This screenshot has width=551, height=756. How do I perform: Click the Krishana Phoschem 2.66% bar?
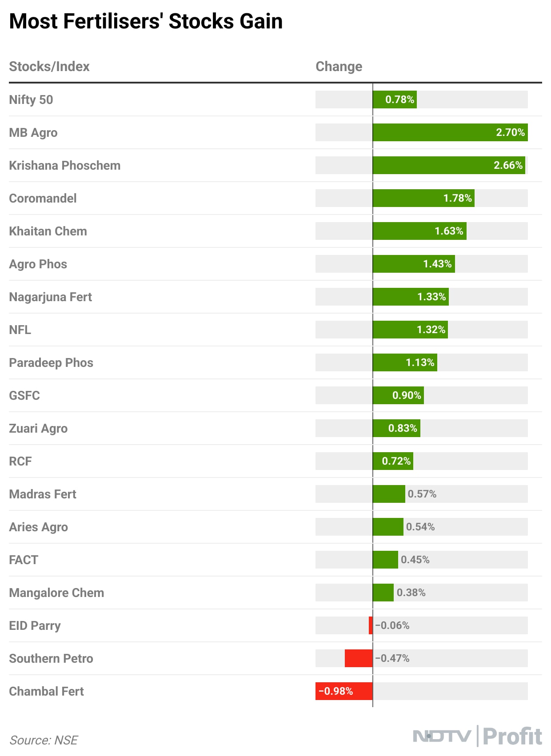point(449,165)
